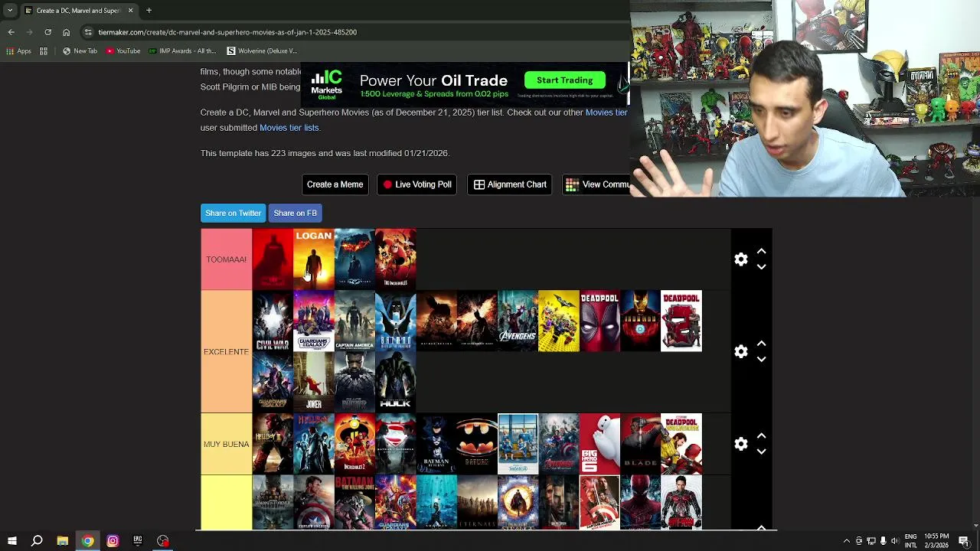Select Joker poster in EXCELENTE tier
Image resolution: width=980 pixels, height=551 pixels.
314,382
